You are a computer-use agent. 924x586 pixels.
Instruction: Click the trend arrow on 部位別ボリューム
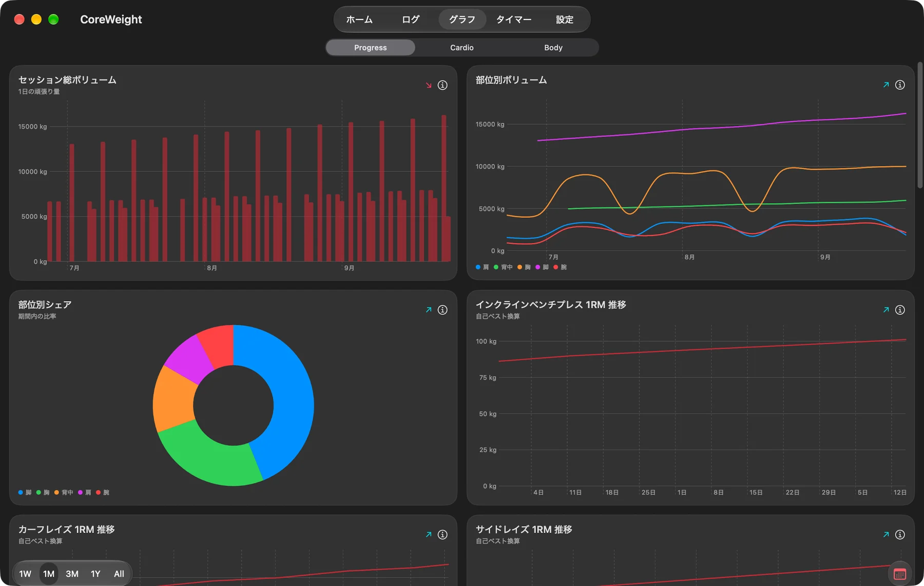click(886, 85)
